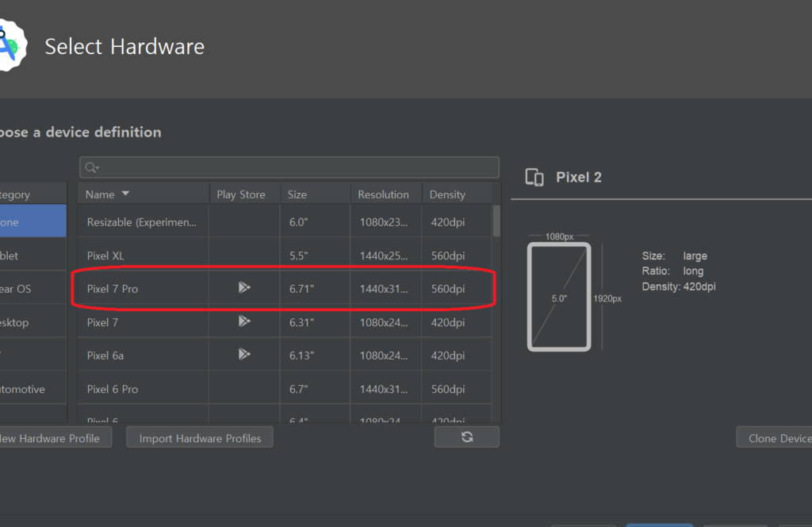Focus the device search input field
The width and height of the screenshot is (812, 527).
click(289, 167)
